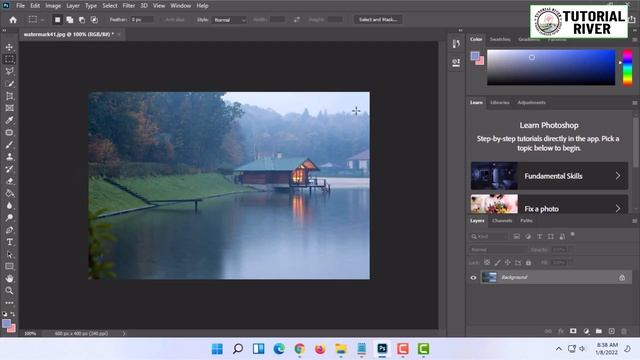This screenshot has width=640, height=360.
Task: Open the Style dropdown set to Normal
Action: [229, 20]
